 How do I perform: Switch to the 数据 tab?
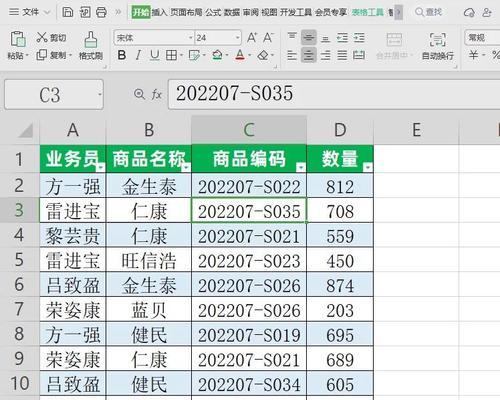click(232, 13)
